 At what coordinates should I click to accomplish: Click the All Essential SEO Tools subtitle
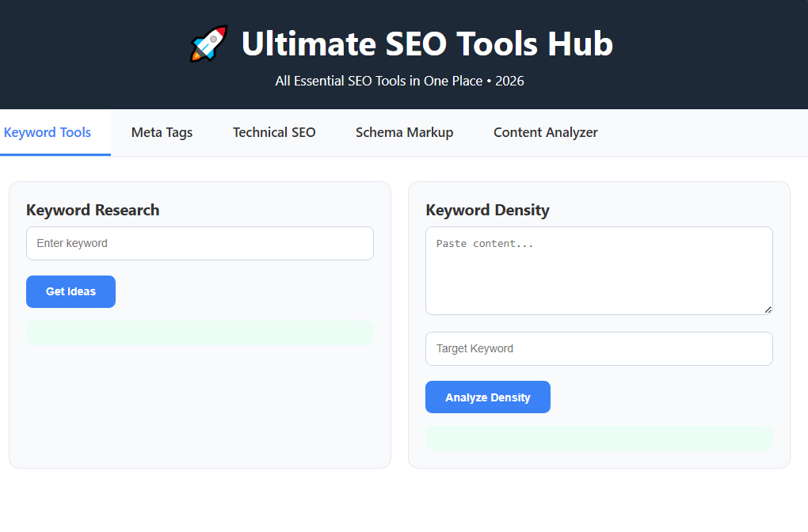coord(399,81)
